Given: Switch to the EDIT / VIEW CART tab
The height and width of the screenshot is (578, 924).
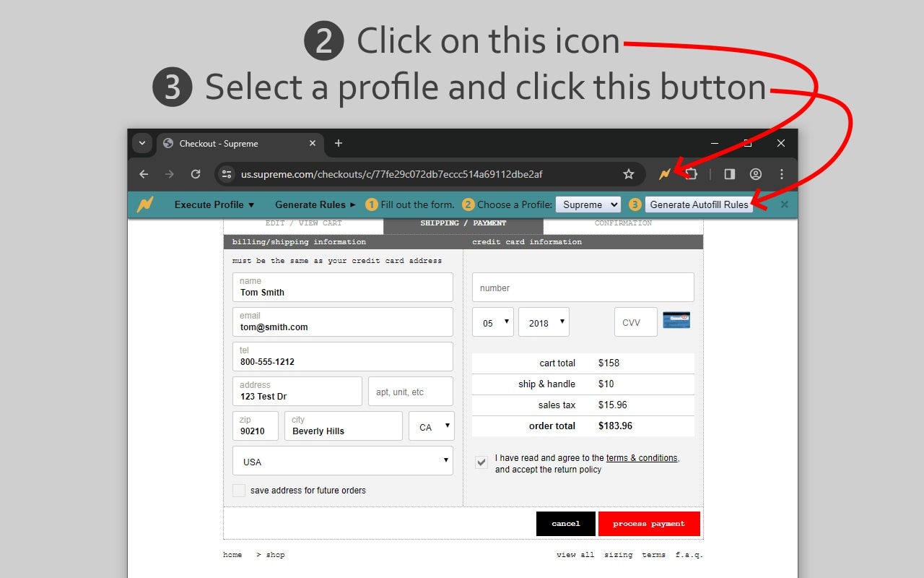Looking at the screenshot, I should [303, 223].
